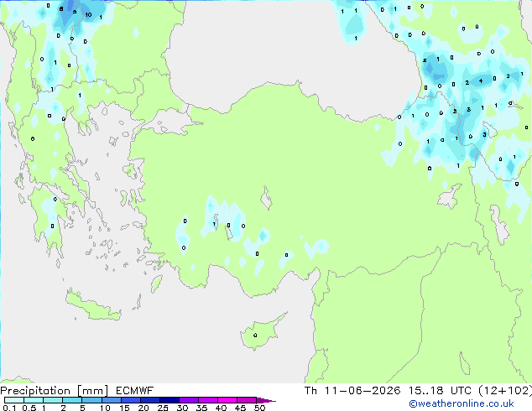Click the ECMWF model label
The width and height of the screenshot is (532, 411).
click(x=135, y=391)
